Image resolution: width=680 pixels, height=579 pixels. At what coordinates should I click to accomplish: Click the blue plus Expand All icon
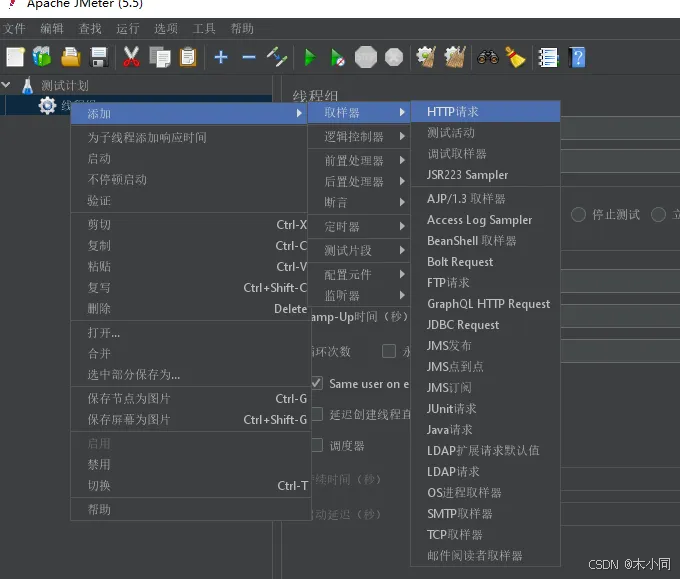(221, 57)
